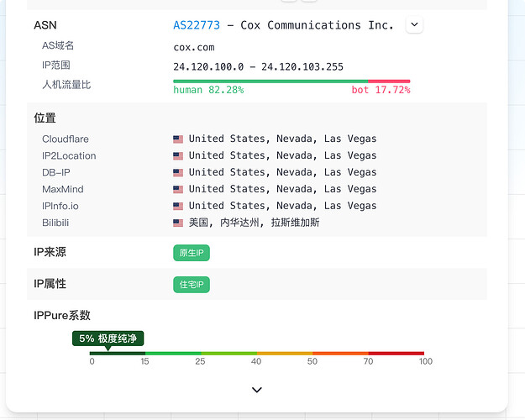Click the IP来源 label
This screenshot has width=525, height=420.
pyautogui.click(x=50, y=252)
